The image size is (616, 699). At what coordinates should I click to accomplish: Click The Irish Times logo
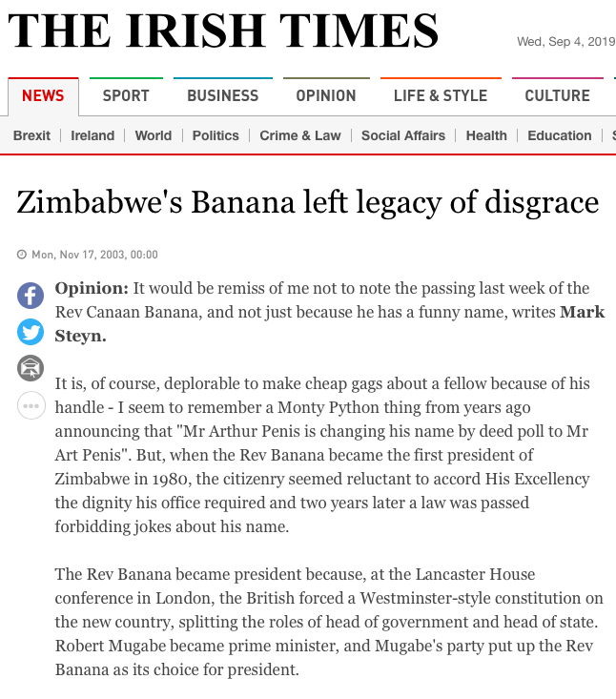[x=223, y=31]
